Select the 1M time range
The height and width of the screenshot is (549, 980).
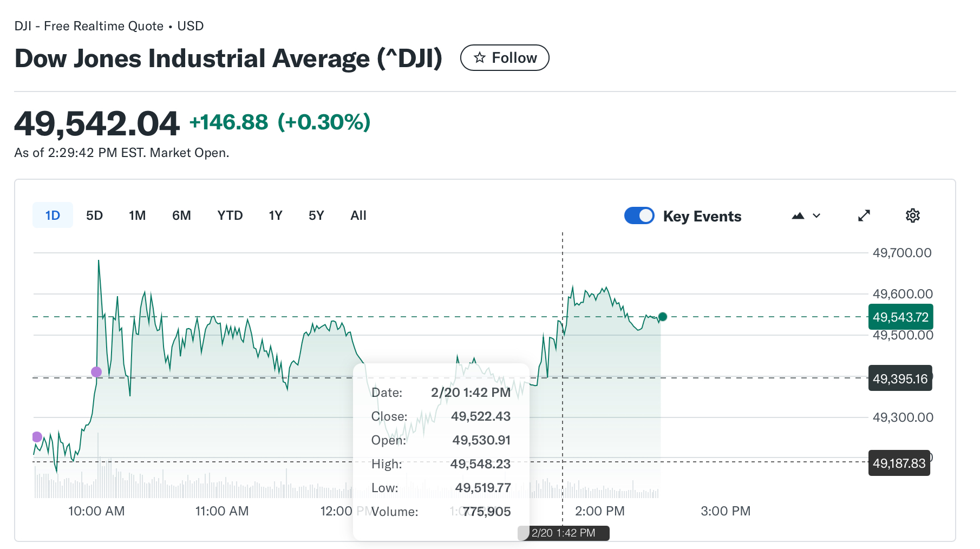click(x=137, y=215)
